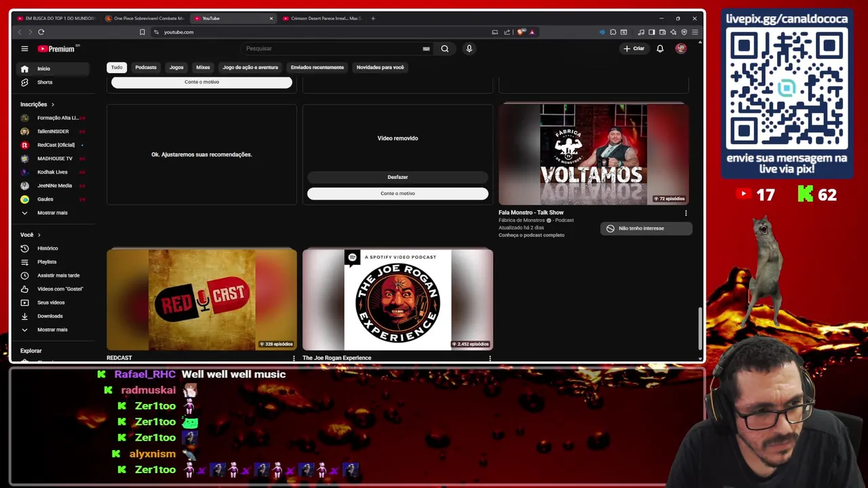Open the fallenINSIDER subscription channel
The width and height of the screenshot is (868, 488).
(x=54, y=131)
